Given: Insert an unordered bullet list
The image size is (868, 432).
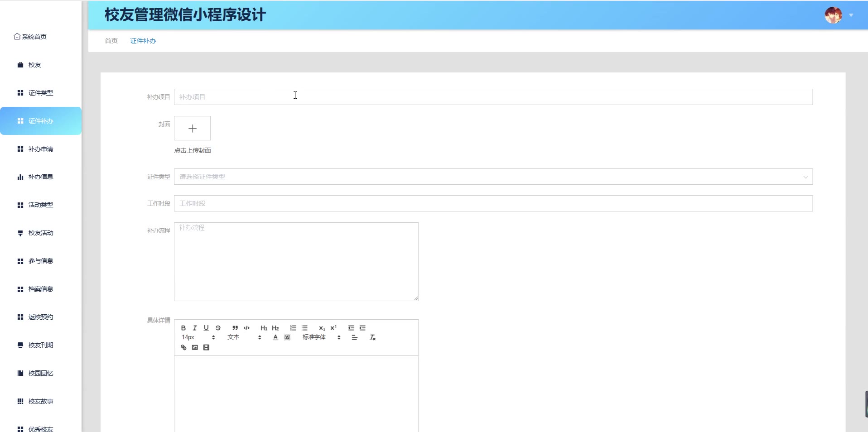Looking at the screenshot, I should (304, 328).
